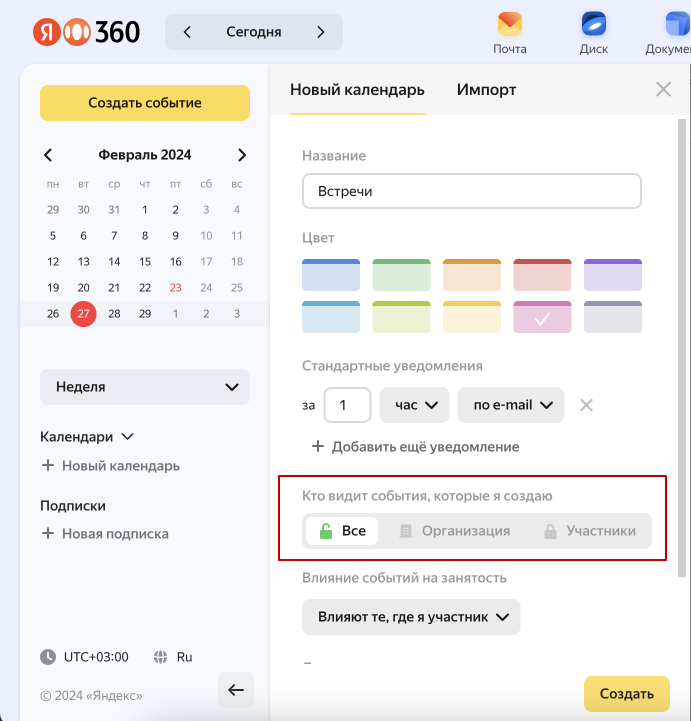Screen dimensions: 691x721
Task: Click the Сегодня button
Action: [254, 32]
